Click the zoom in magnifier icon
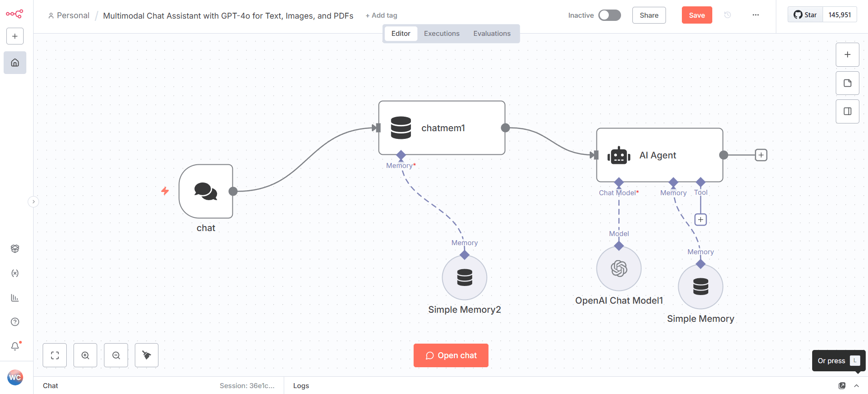The image size is (868, 394). [x=85, y=355]
